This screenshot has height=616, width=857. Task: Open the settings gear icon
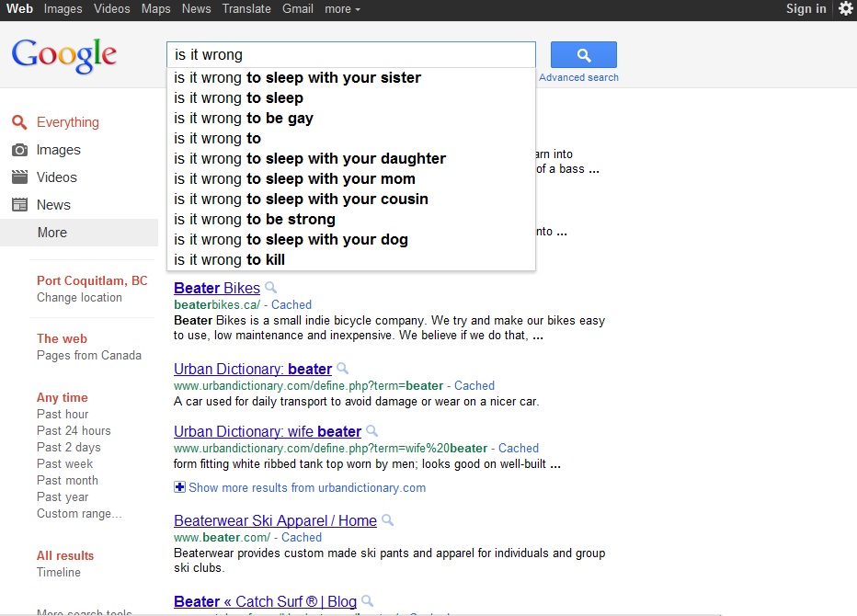point(846,8)
